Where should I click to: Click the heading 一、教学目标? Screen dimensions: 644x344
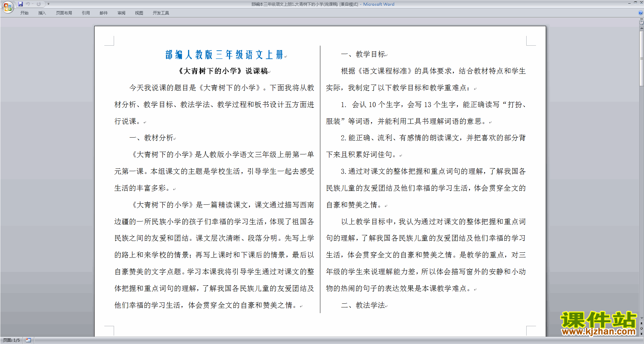[x=363, y=54]
